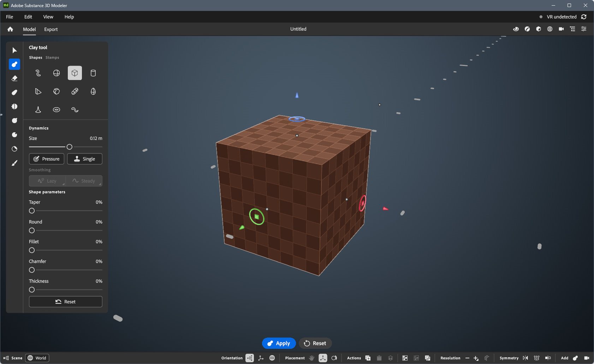Open the File menu
Screen dimensions: 594x364
point(10,17)
